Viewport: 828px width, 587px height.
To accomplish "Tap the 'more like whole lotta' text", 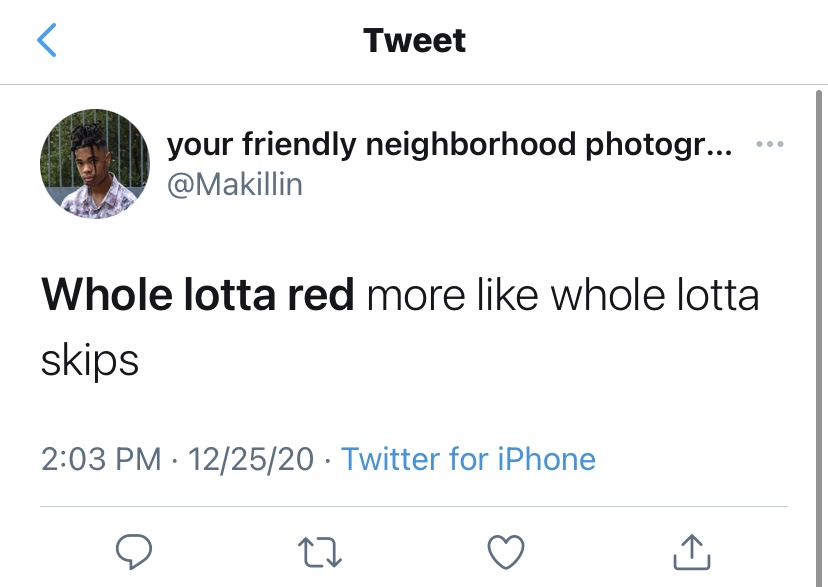I will [563, 295].
